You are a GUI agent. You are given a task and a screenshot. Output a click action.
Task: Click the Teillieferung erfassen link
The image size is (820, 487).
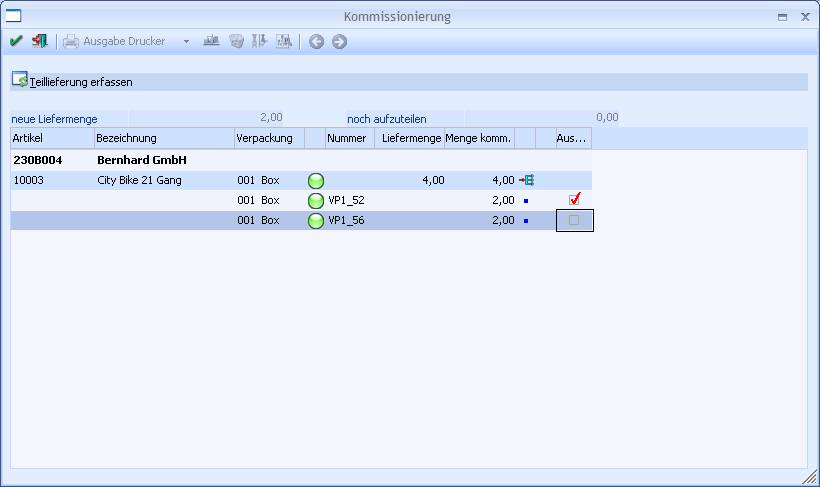(81, 82)
